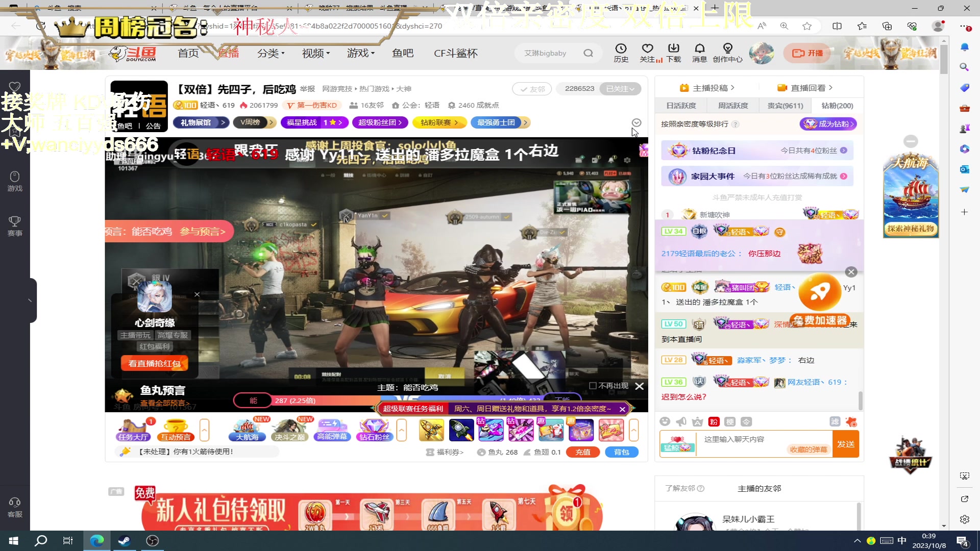This screenshot has height=551, width=980.
Task: Open Steam from the Windows taskbar
Action: pos(124,540)
